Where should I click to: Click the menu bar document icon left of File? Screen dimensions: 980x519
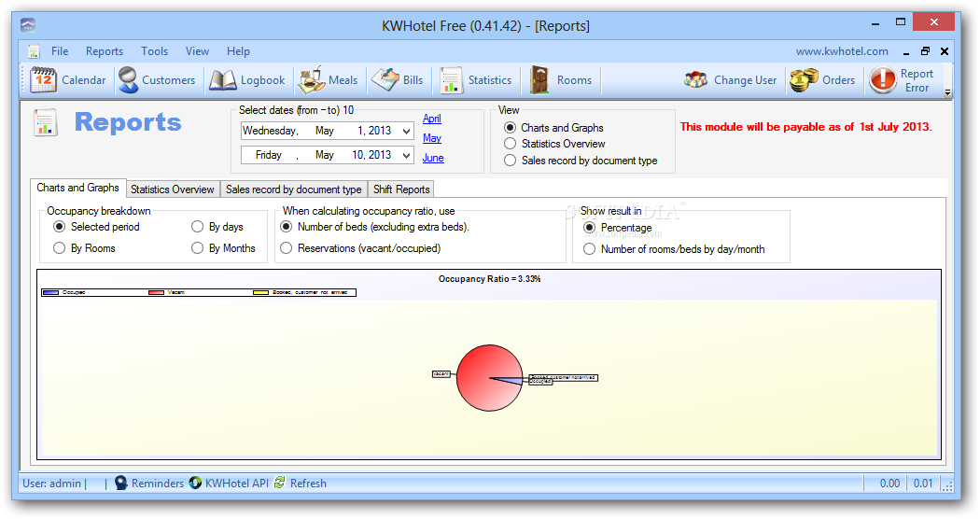click(x=34, y=51)
